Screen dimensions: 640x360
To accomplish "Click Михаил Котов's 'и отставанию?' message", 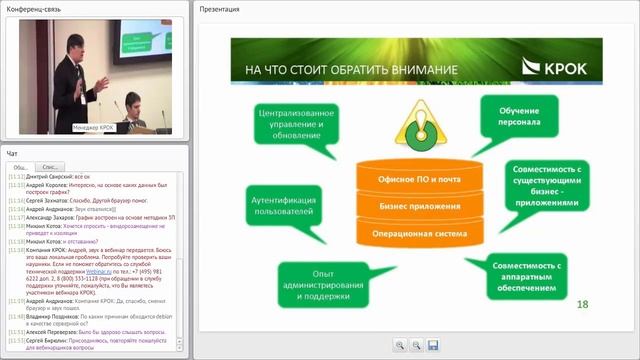I will [x=53, y=242].
